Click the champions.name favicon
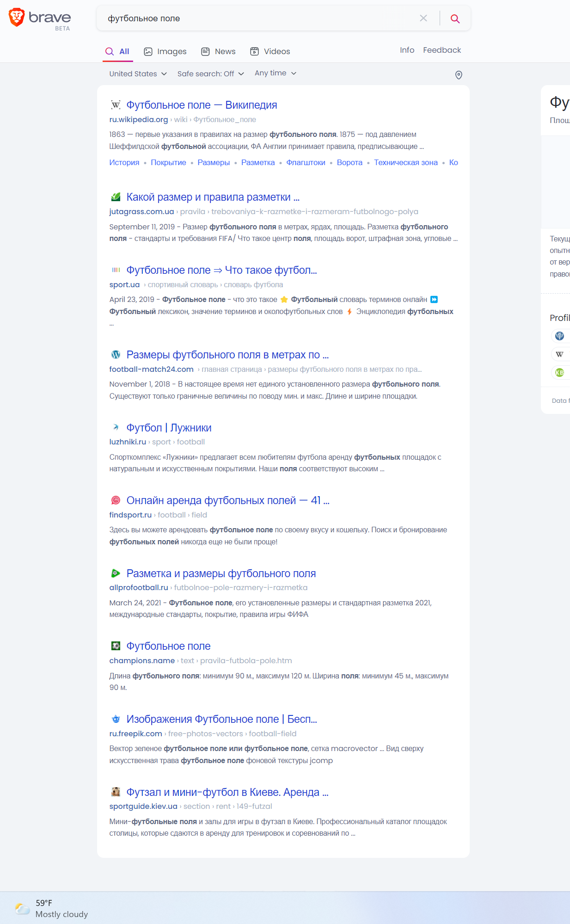Screen dimensions: 570x924 pos(116,646)
